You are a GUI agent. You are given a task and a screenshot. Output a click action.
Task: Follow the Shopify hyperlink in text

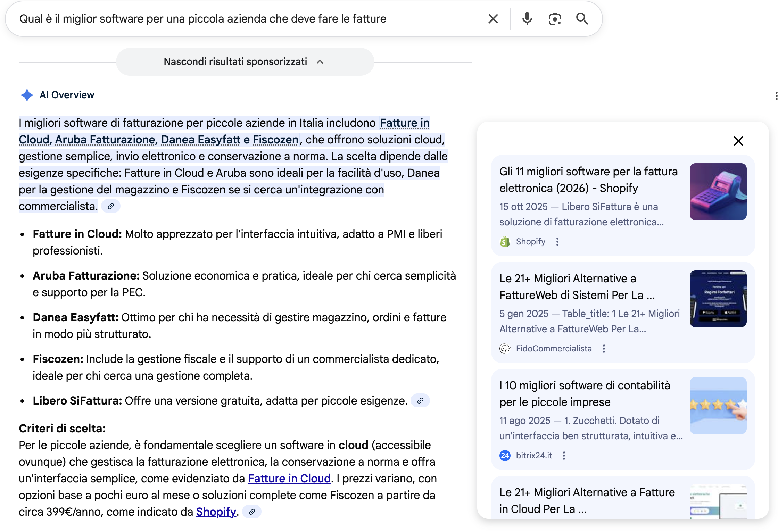216,512
